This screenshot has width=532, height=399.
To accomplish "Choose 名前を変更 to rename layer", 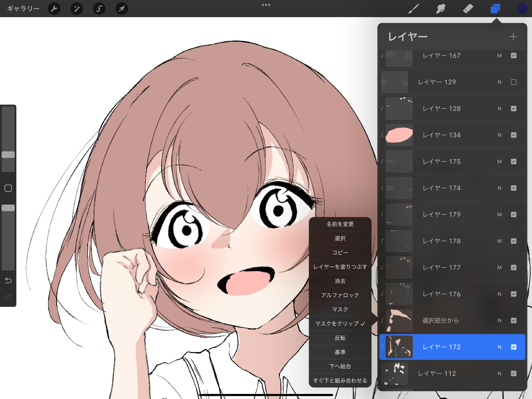I will coord(340,224).
